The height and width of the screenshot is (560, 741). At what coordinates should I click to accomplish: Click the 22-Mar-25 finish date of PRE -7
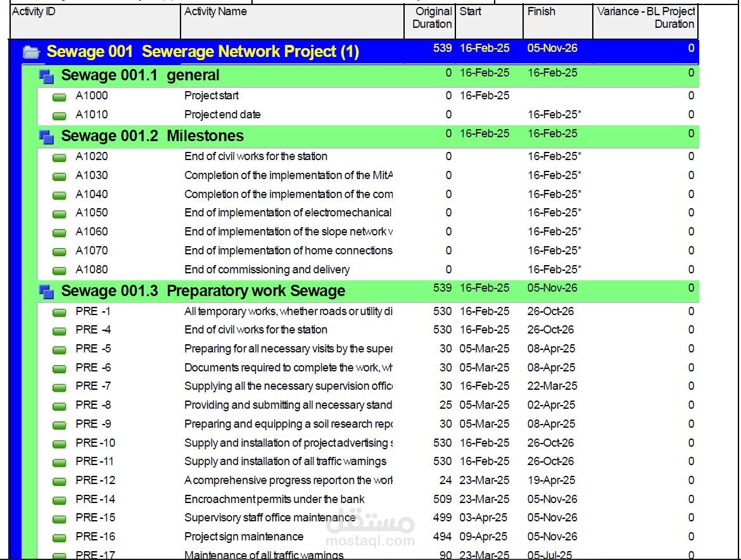click(552, 386)
